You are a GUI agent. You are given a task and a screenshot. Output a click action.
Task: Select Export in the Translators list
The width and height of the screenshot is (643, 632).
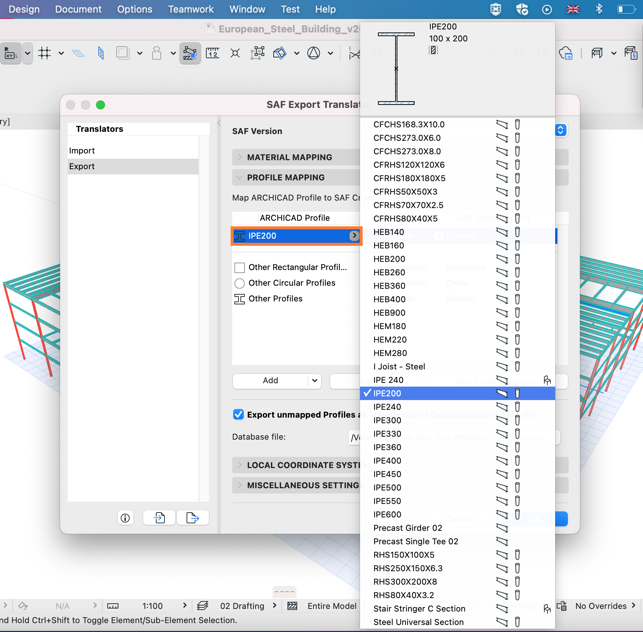[133, 166]
